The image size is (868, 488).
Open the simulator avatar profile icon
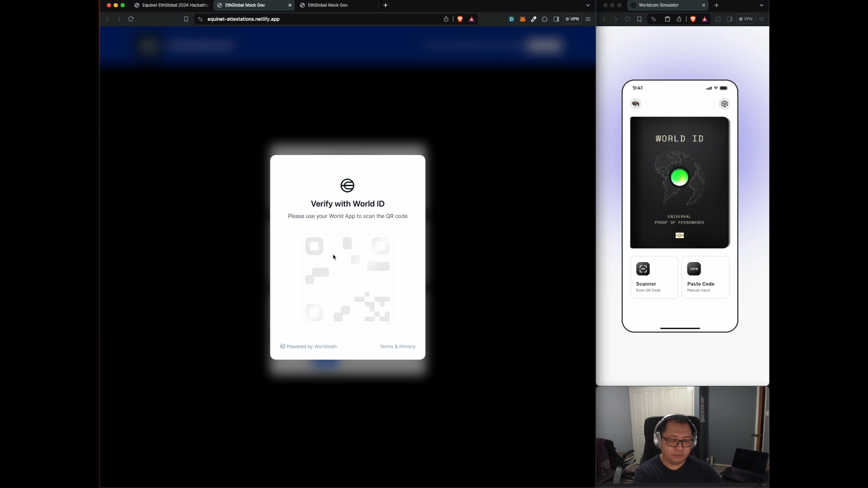click(636, 104)
